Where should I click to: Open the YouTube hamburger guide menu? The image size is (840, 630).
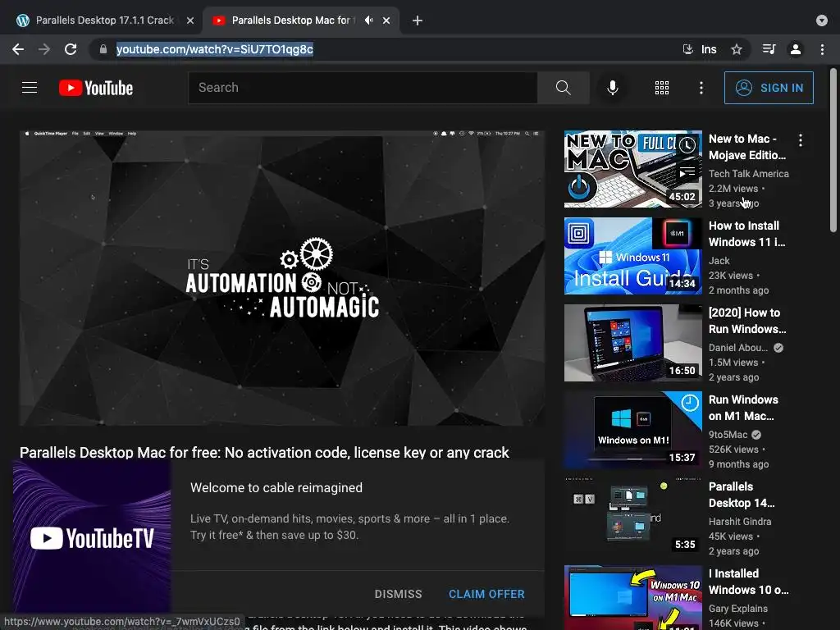pyautogui.click(x=30, y=87)
